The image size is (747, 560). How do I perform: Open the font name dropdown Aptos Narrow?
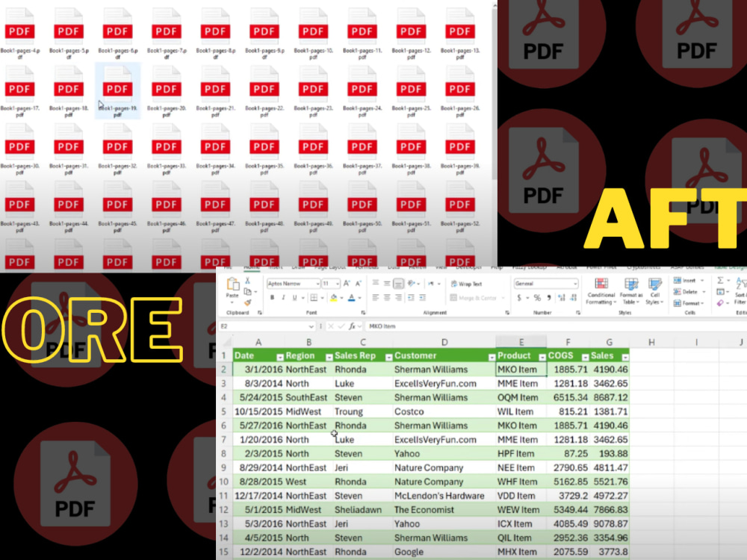coord(317,284)
